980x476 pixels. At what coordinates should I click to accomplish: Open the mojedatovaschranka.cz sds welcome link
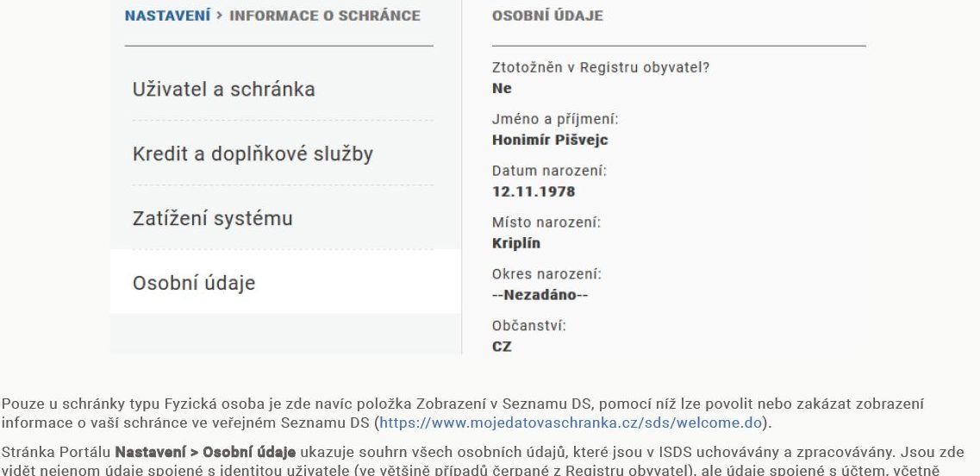[x=571, y=423]
